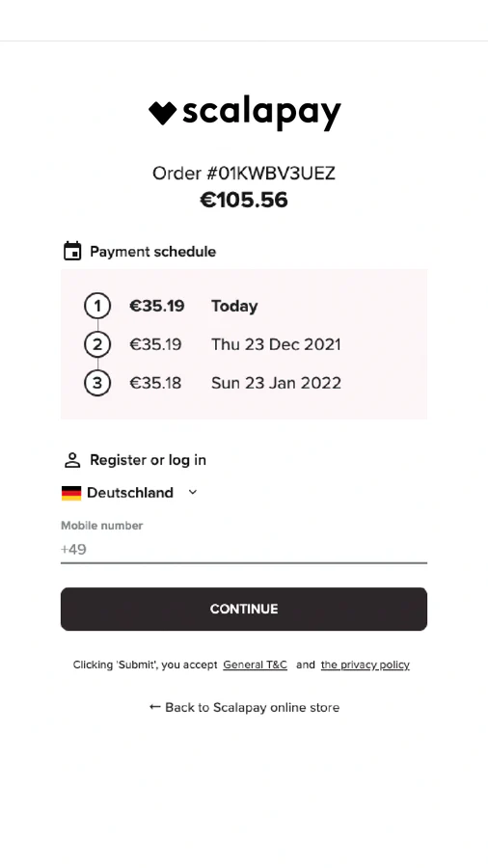Click the Sun 23 Jan 2022 installment date
The width and height of the screenshot is (488, 868).
(276, 383)
